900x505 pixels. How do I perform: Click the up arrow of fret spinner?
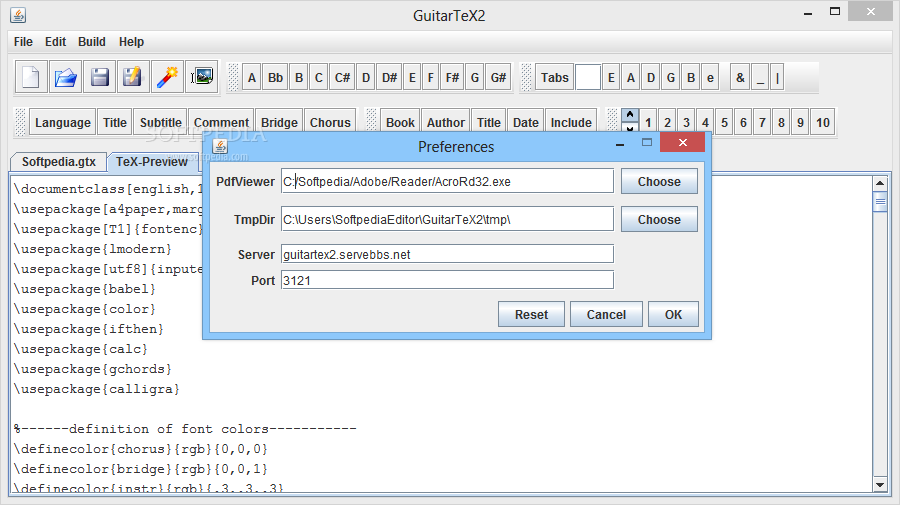(630, 114)
